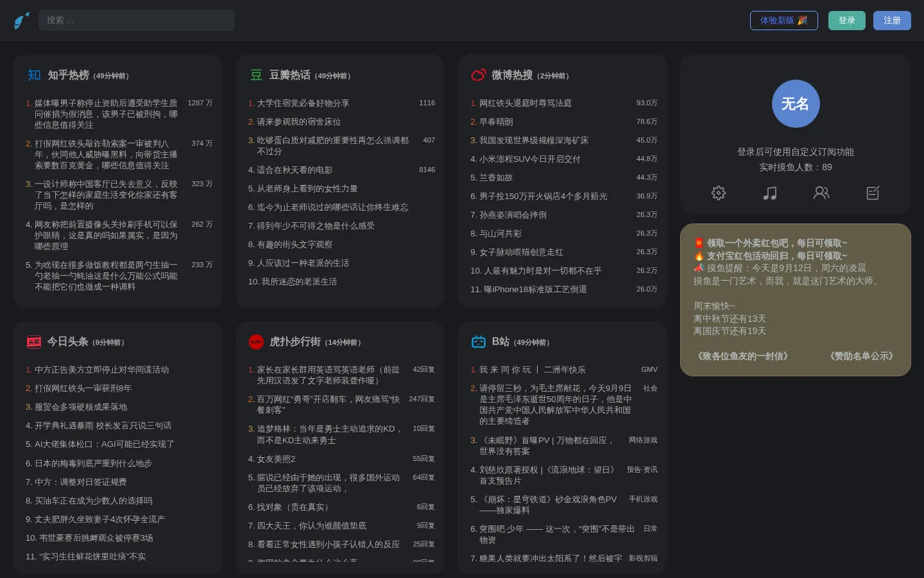Open the 《赞助名单公示》 link
924x578 pixels.
862,356
